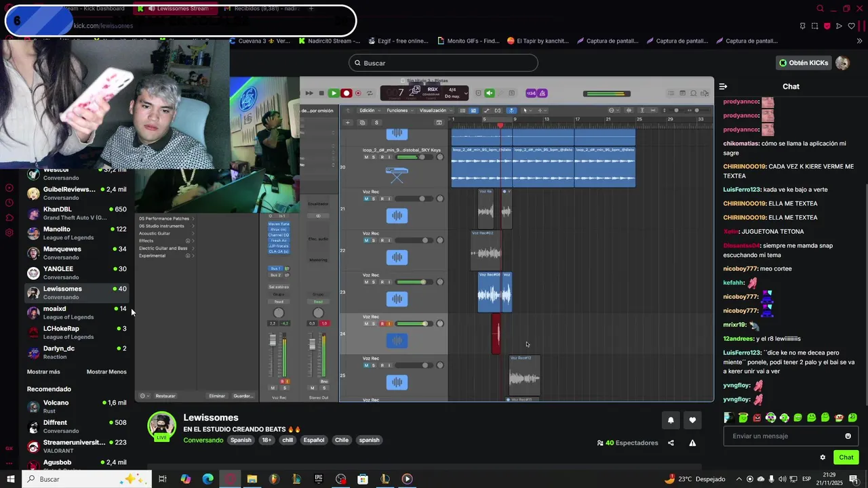This screenshot has height=488, width=868.
Task: Click red record button in streamed Logic
Action: [347, 94]
